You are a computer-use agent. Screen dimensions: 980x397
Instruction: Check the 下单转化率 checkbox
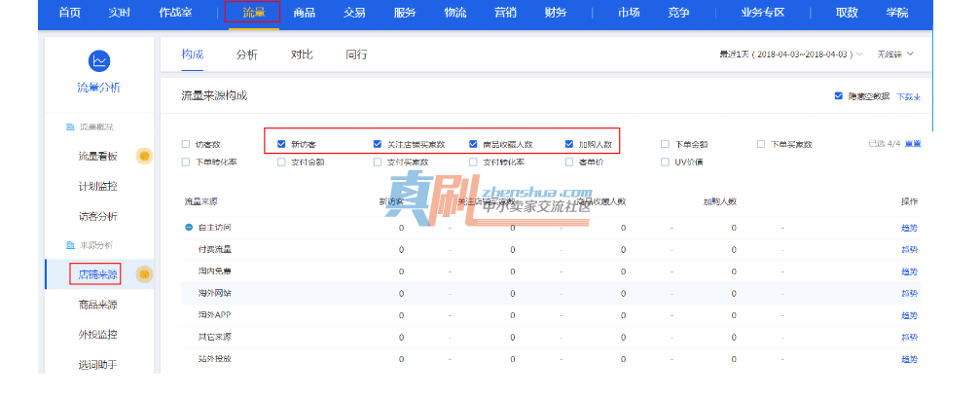point(186,162)
